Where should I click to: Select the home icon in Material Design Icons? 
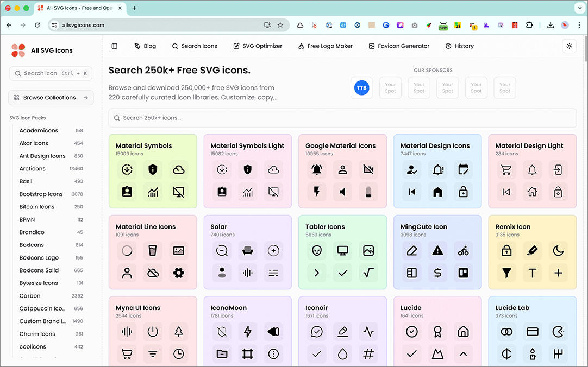[437, 192]
